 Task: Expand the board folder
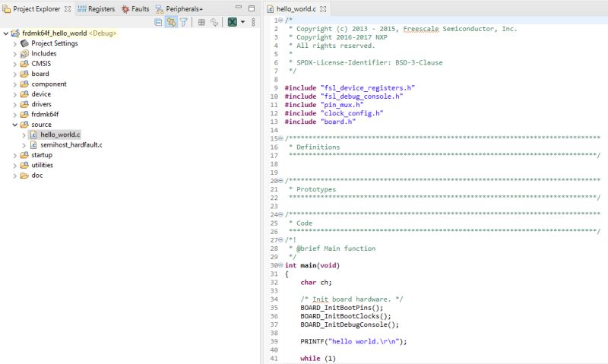pyautogui.click(x=14, y=74)
